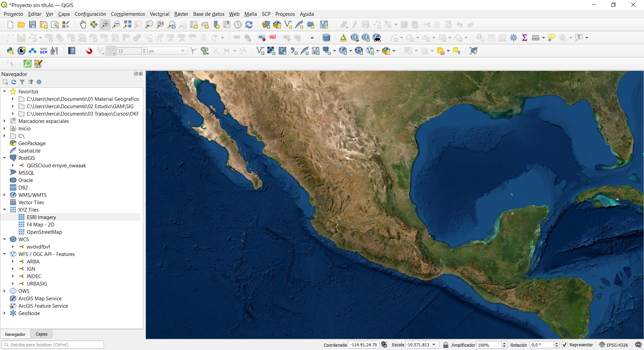Select the Marcadores espaciales entry
This screenshot has width=644, height=350.
point(44,121)
